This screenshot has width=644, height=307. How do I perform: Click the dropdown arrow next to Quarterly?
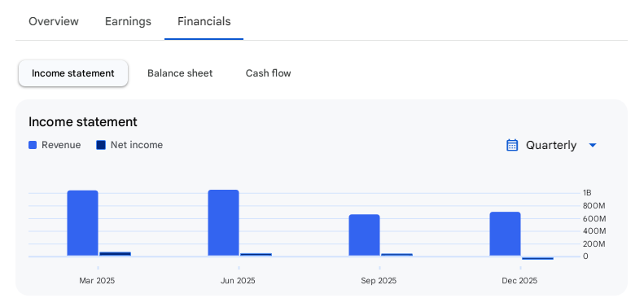[592, 146]
